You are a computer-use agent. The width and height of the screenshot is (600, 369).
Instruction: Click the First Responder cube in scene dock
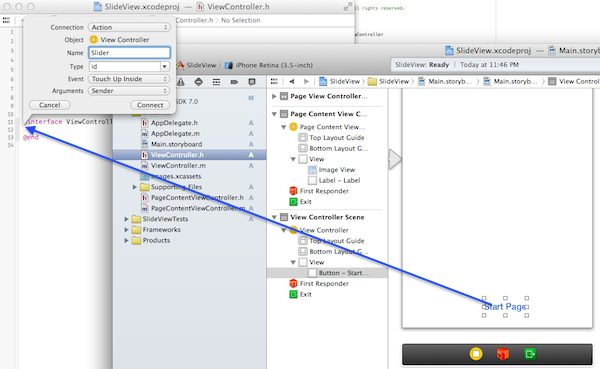[503, 354]
